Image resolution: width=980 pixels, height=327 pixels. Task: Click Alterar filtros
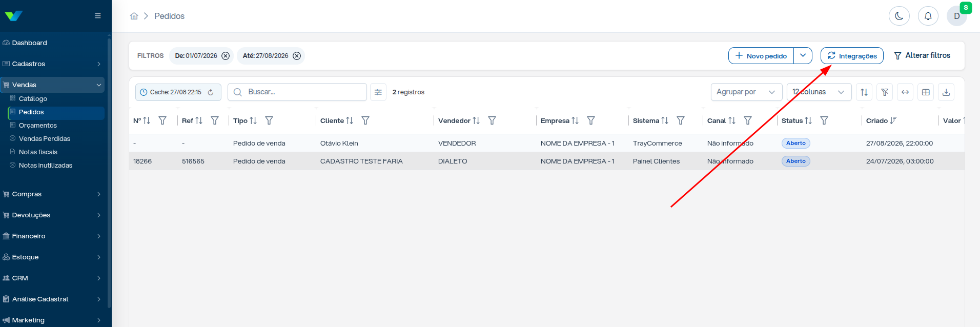(922, 56)
